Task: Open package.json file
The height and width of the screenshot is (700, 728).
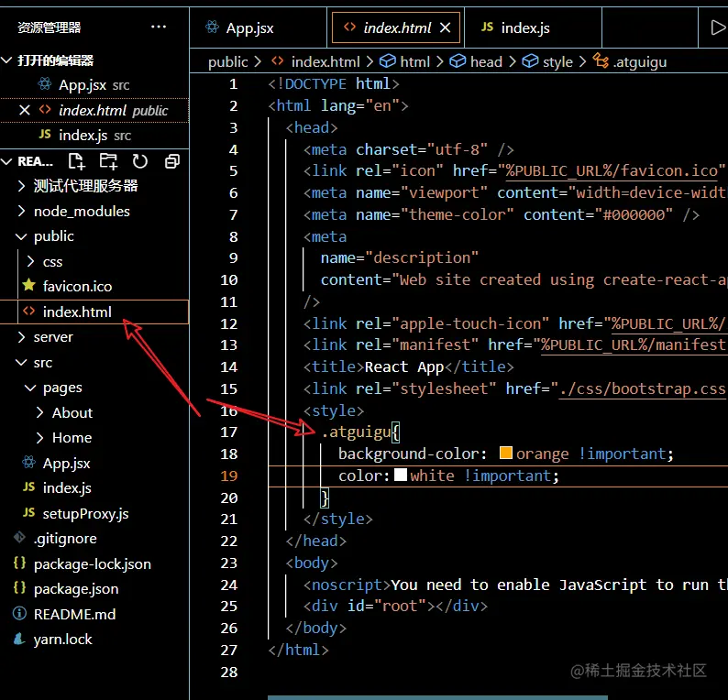Action: coord(94,589)
